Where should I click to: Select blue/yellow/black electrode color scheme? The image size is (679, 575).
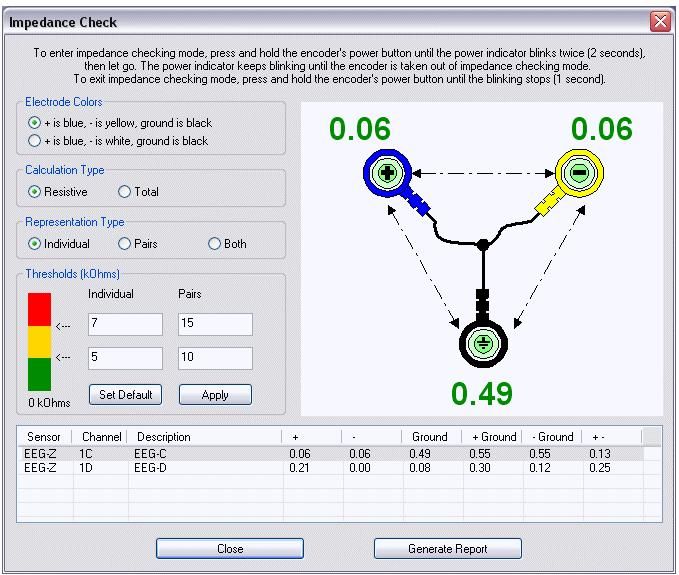[x=35, y=123]
